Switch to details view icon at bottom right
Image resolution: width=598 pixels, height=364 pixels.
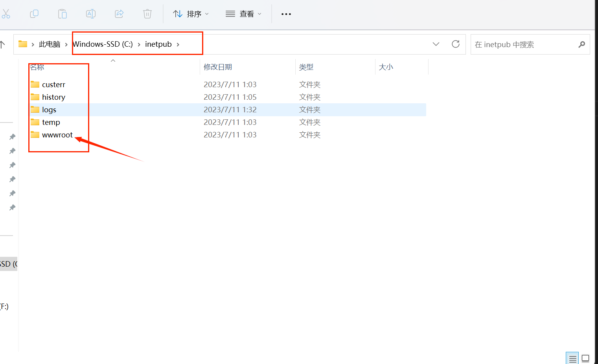(572, 358)
